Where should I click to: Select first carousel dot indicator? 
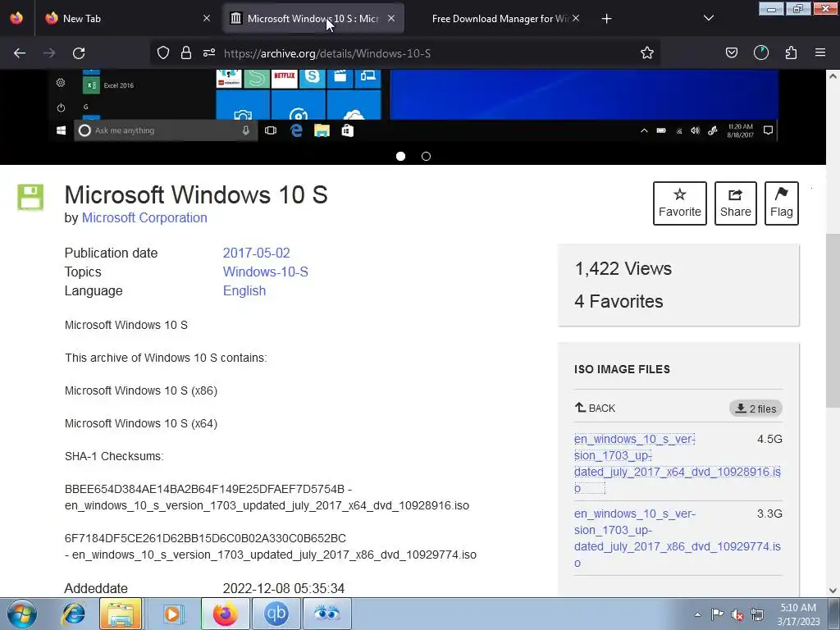pos(400,157)
